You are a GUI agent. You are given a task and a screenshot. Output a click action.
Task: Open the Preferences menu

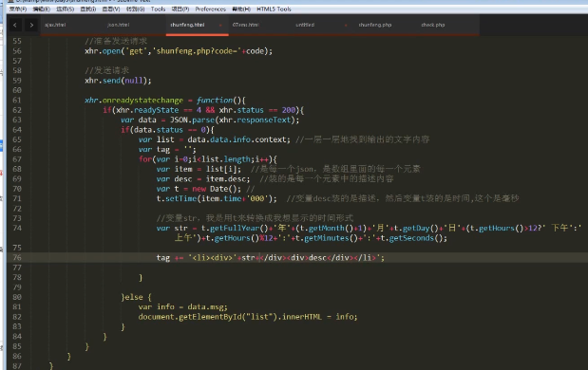(210, 9)
